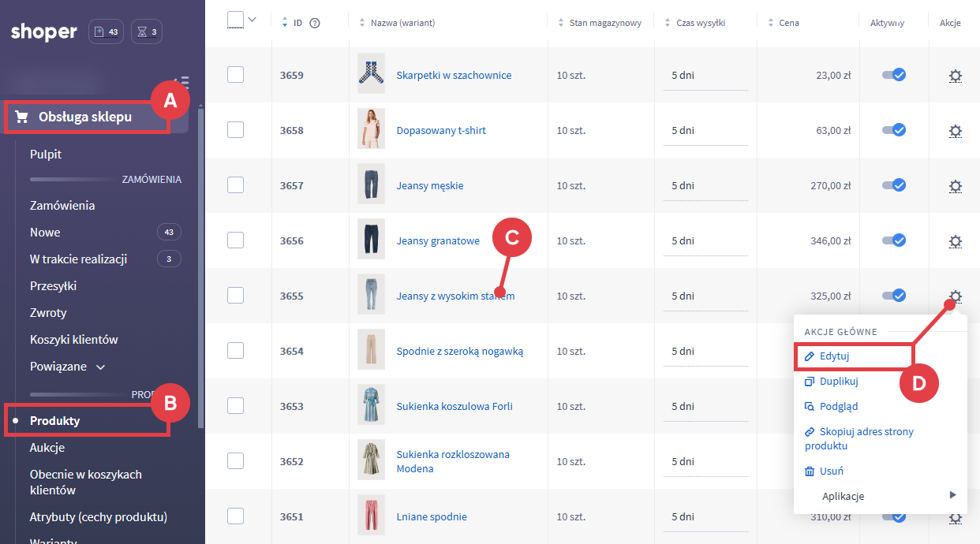Open Zamówienia in the sidebar
This screenshot has height=544, width=980.
[x=62, y=206]
